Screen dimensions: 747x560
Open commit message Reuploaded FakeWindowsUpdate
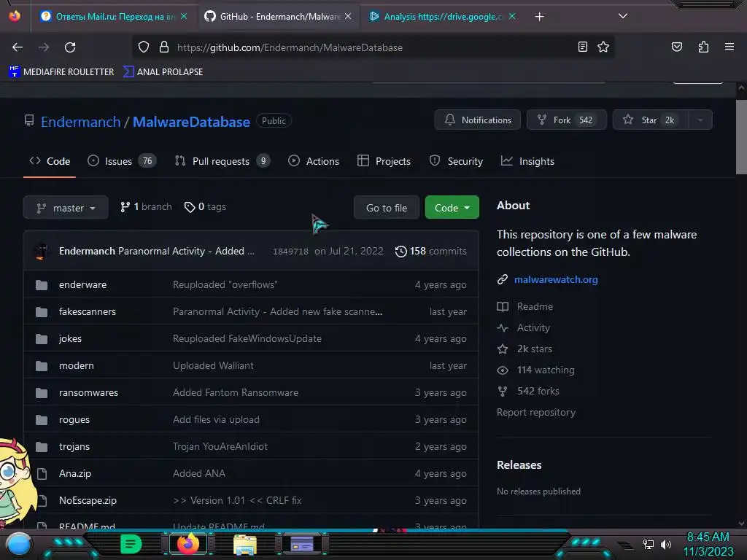pos(247,338)
